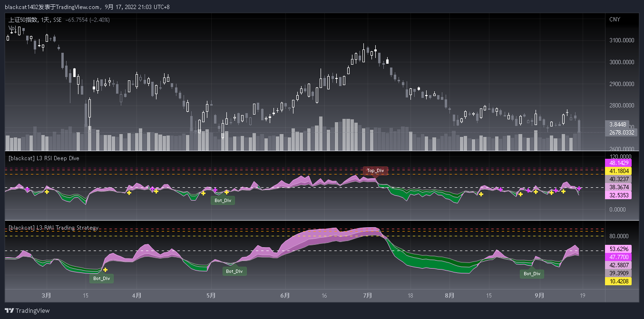Click the magenta 48.1429 value tag
Screen dimensions: 644x319
pyautogui.click(x=617, y=163)
